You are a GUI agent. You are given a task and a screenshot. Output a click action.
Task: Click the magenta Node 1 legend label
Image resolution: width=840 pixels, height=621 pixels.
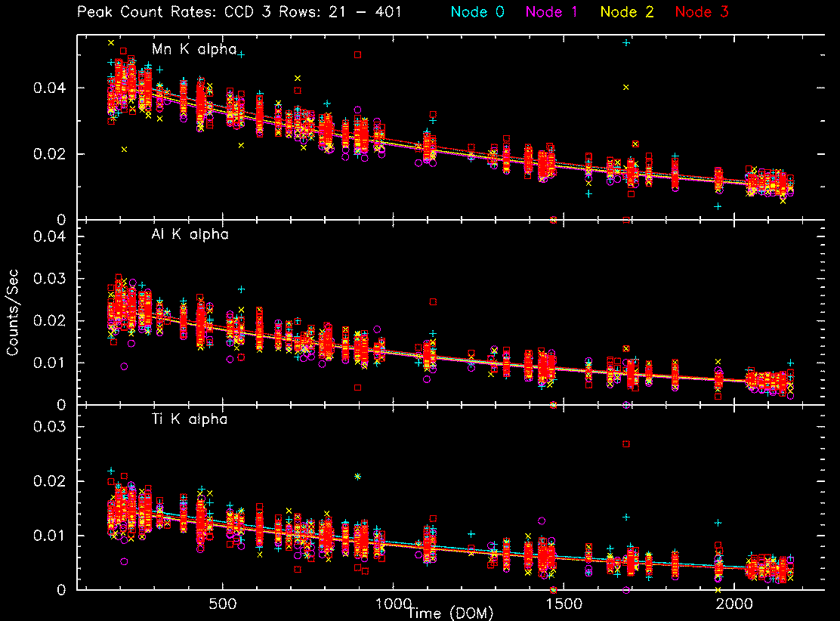tap(561, 11)
